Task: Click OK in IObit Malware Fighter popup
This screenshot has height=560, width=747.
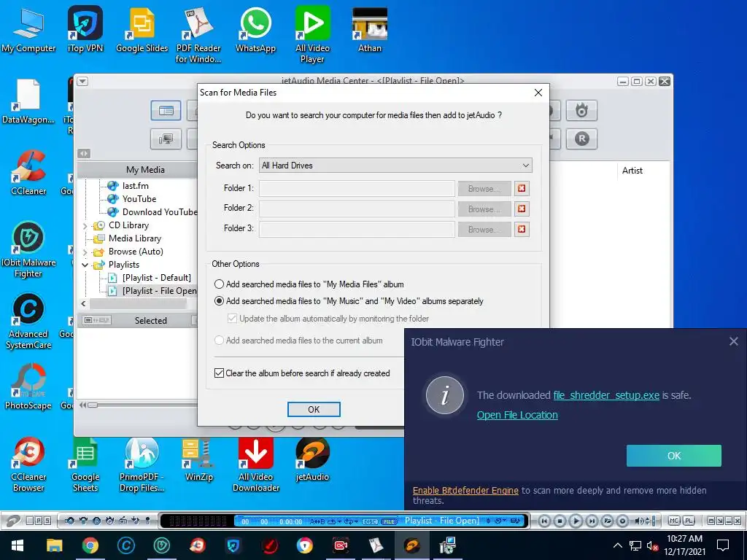Action: [x=673, y=456]
